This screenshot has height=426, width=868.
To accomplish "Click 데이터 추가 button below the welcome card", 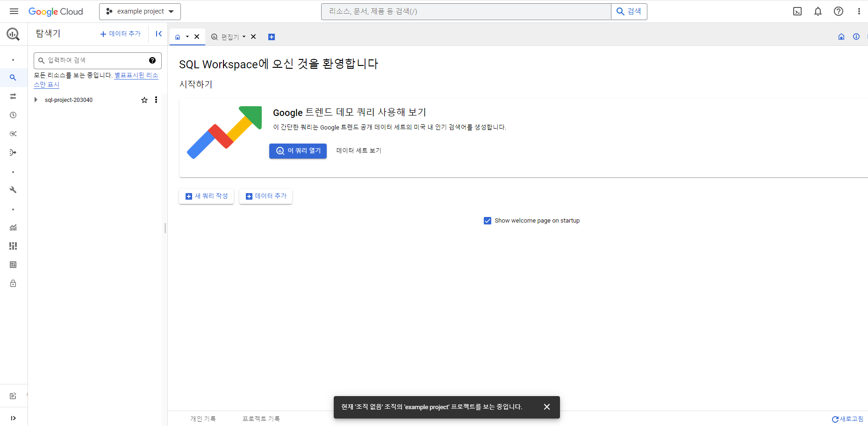I will point(265,196).
